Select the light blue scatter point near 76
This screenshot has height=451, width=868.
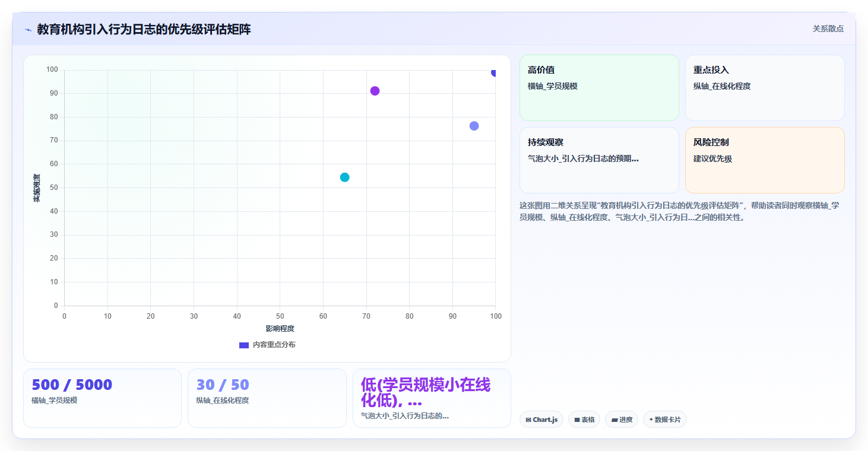point(474,126)
